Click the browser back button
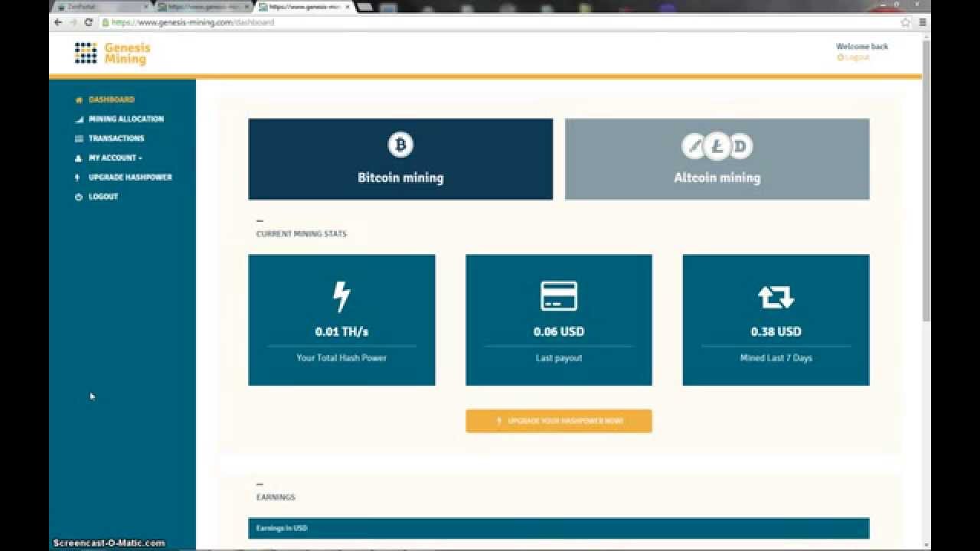Image resolution: width=980 pixels, height=551 pixels. (x=58, y=22)
